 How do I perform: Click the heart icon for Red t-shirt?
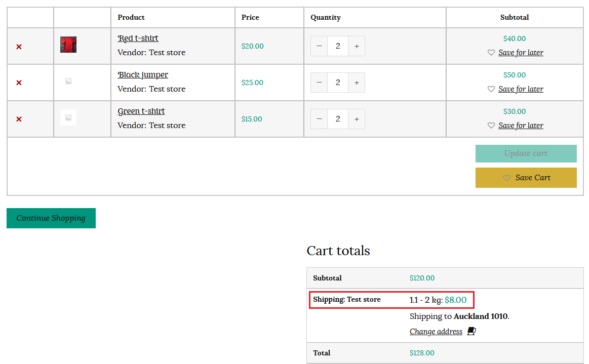(x=491, y=53)
